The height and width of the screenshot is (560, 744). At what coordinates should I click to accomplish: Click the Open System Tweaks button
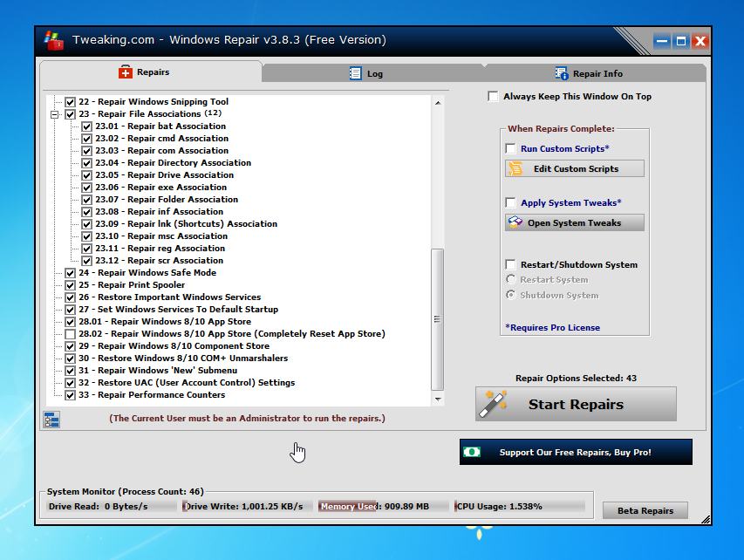(x=575, y=222)
